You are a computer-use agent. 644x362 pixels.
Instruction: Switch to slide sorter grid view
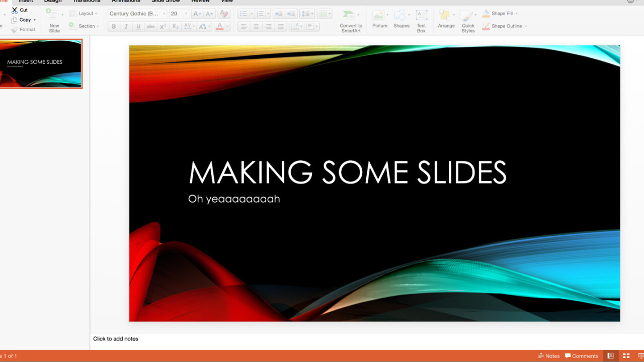coord(626,356)
